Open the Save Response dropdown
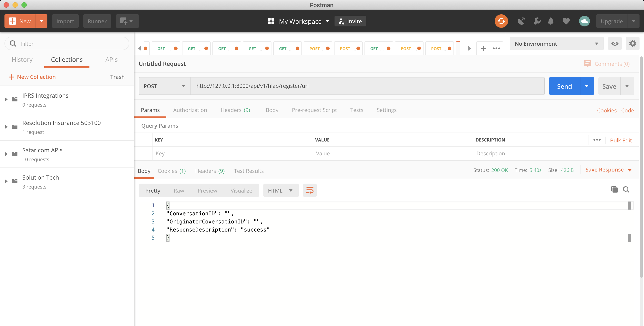644x326 pixels. (x=608, y=170)
